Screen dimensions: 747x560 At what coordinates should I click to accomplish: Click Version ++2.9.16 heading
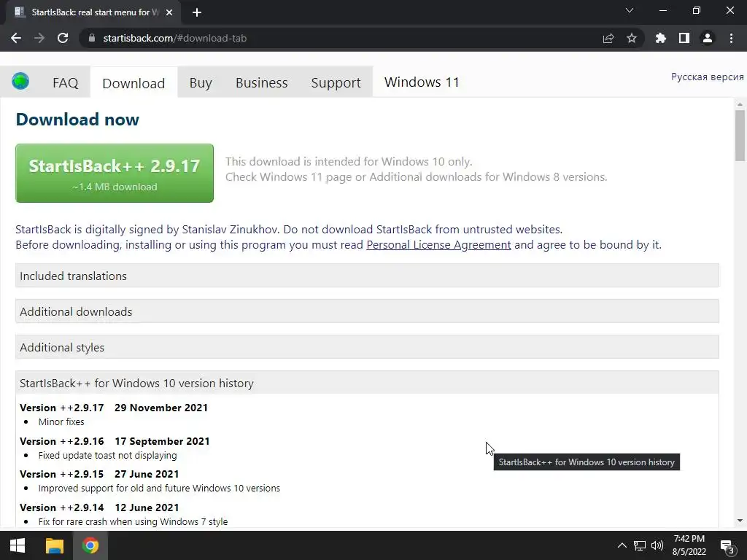[115, 441]
